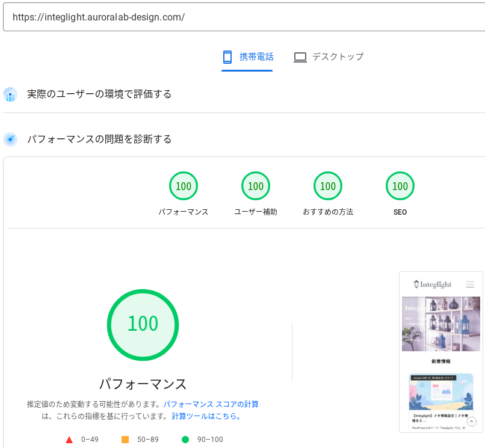The height and width of the screenshot is (448, 485).
Task: Click the large performance 100 score circle
Action: click(143, 325)
